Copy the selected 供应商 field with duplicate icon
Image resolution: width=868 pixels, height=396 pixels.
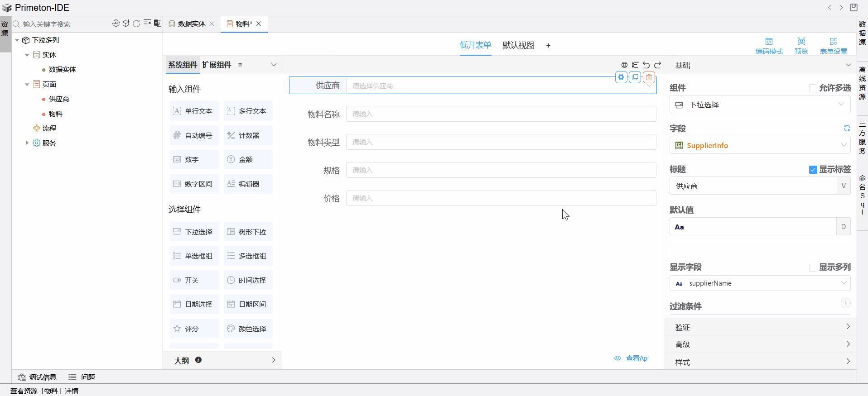(635, 77)
